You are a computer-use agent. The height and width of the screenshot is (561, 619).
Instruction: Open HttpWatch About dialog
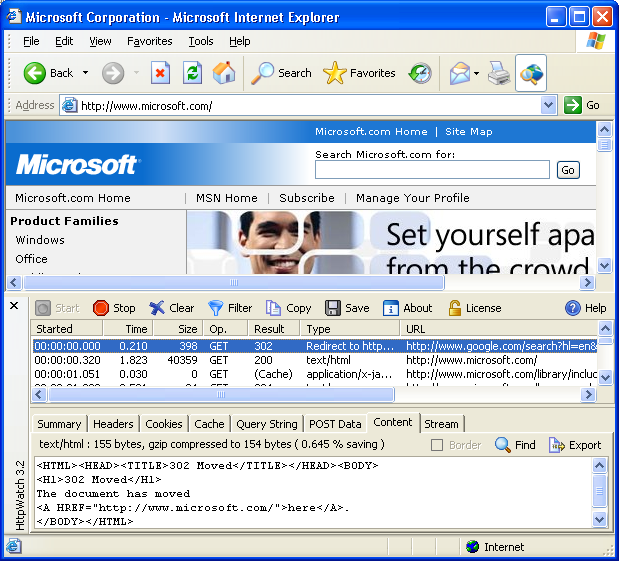(x=407, y=308)
